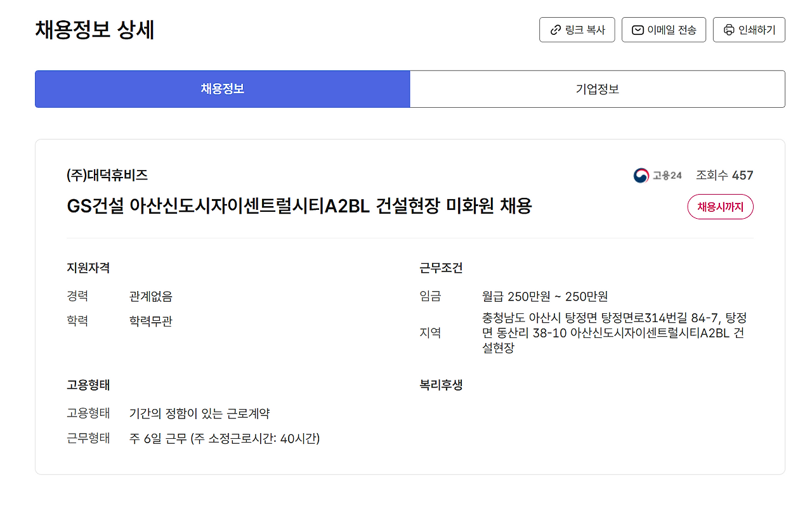This screenshot has width=812, height=506.
Task: Select the envelope icon for 이메일 전송
Action: pos(638,29)
